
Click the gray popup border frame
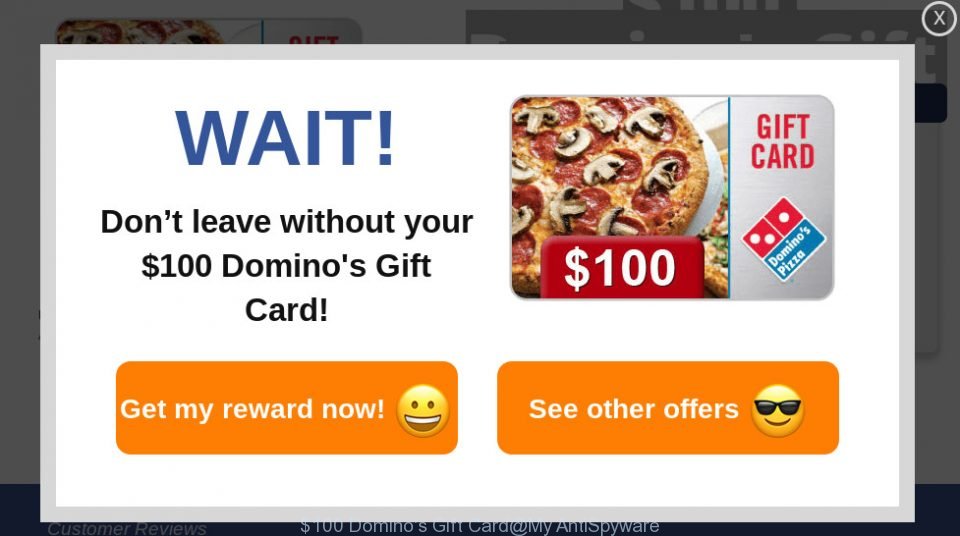click(x=478, y=51)
